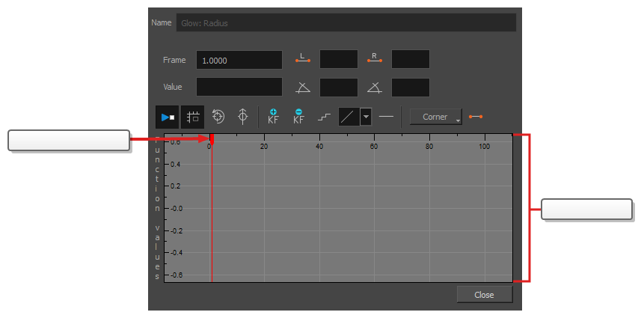Click the right handle length field
Screen dimensions: 644x318
click(x=410, y=60)
